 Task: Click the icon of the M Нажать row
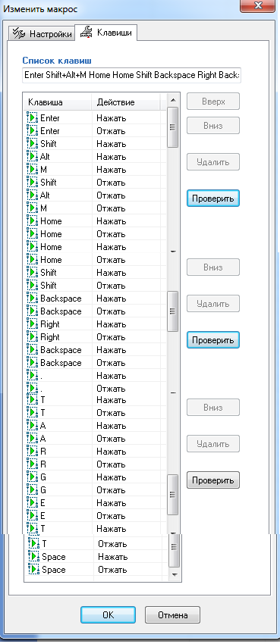(x=32, y=170)
